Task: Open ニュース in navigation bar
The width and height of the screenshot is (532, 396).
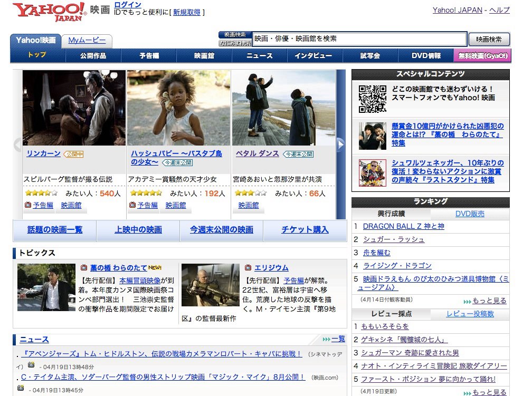Action: tap(260, 55)
